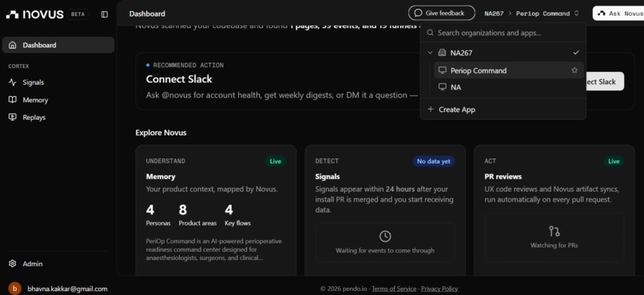644x295 pixels.
Task: Open the PR reviews explore card
Action: click(x=554, y=210)
